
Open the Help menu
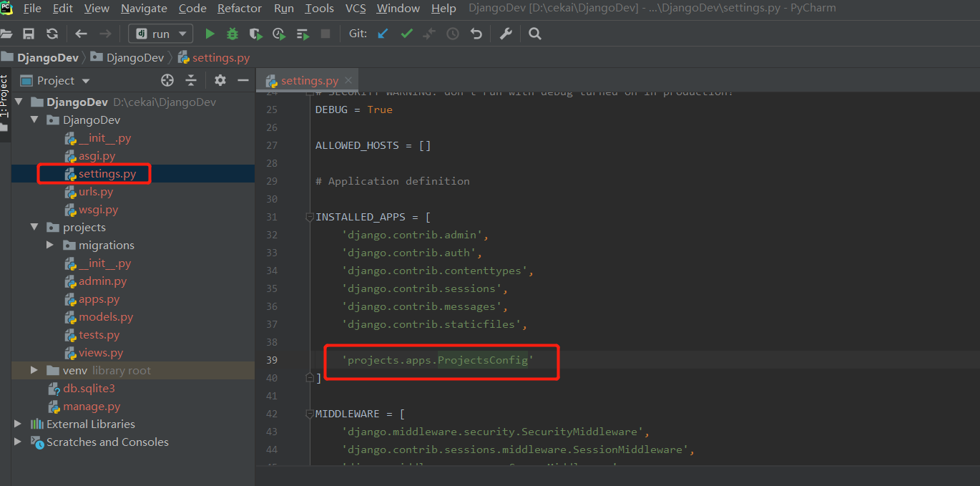[x=444, y=9]
